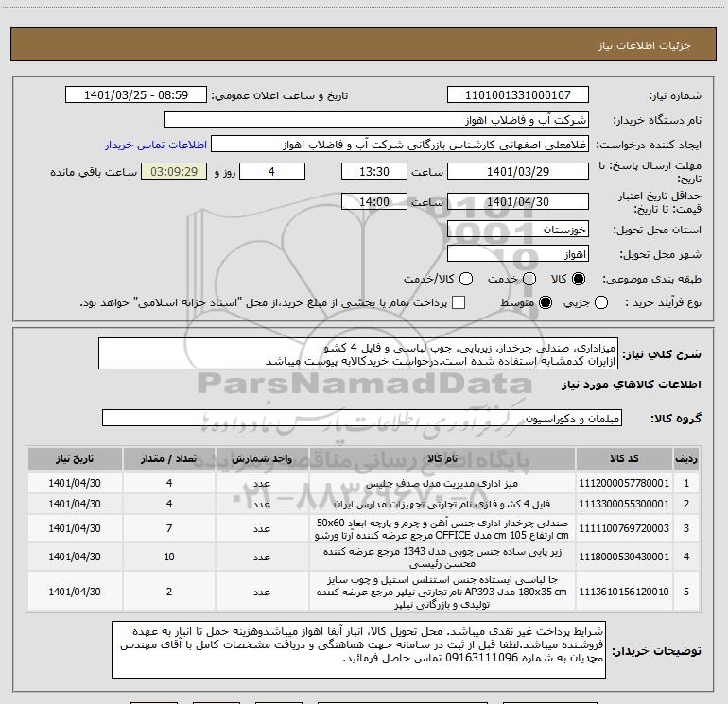Click item name میز اداری مدیریت مدل صدف جلیس
This screenshot has width=728, height=704.
(442, 483)
